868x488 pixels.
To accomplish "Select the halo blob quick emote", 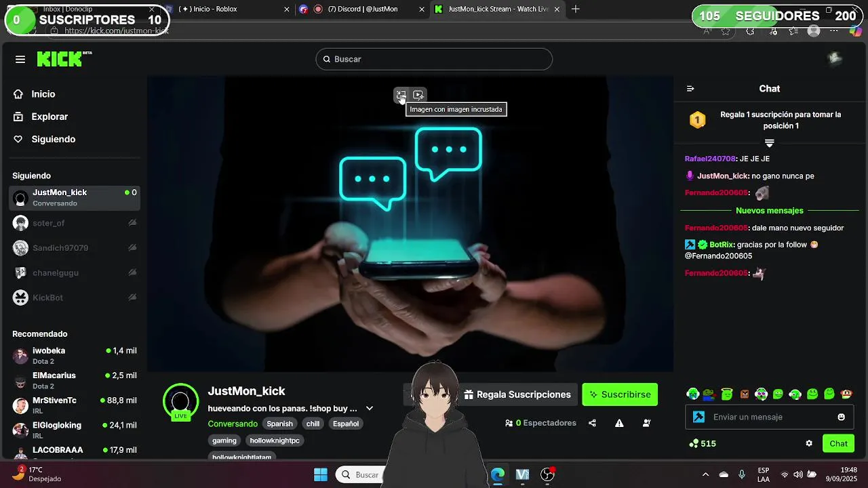I will tap(727, 394).
